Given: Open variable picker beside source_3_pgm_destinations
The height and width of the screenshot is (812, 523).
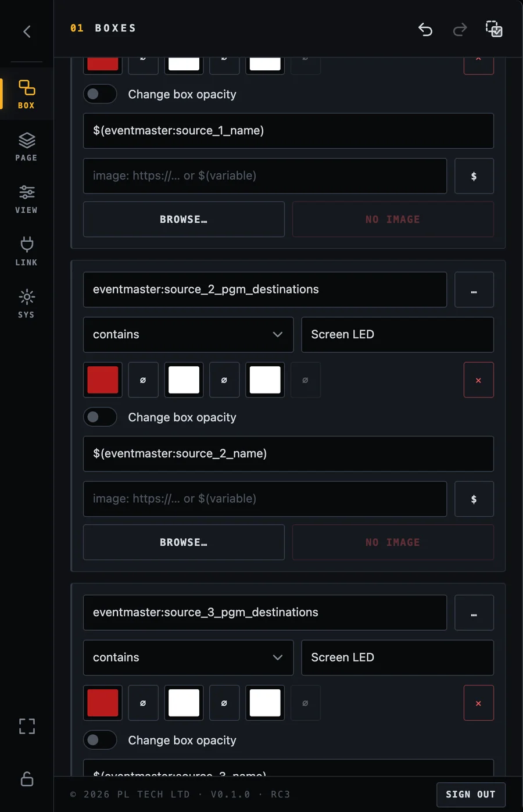Looking at the screenshot, I should [x=474, y=612].
